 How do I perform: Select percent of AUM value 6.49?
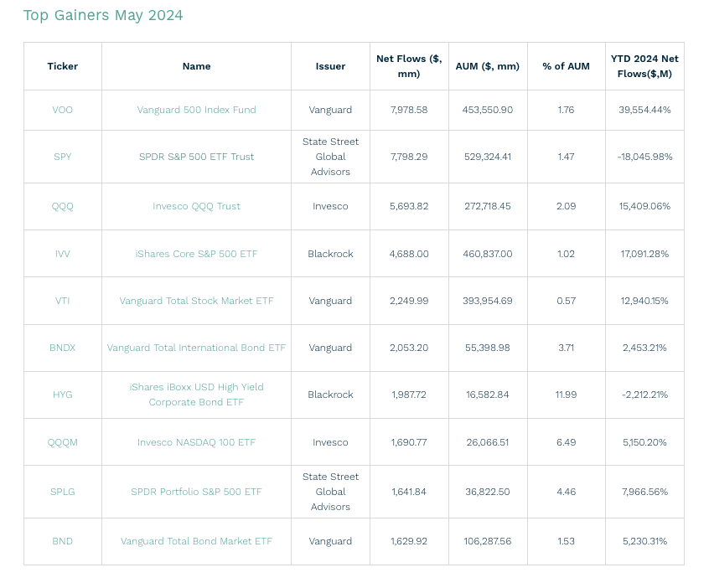coord(567,442)
